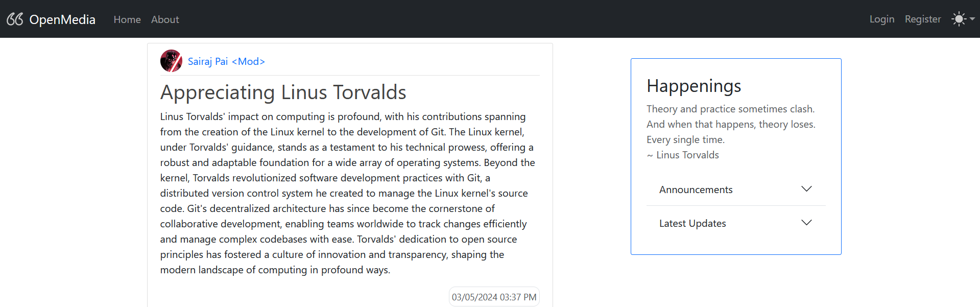Click the Login link
The height and width of the screenshot is (307, 980).
(x=882, y=19)
